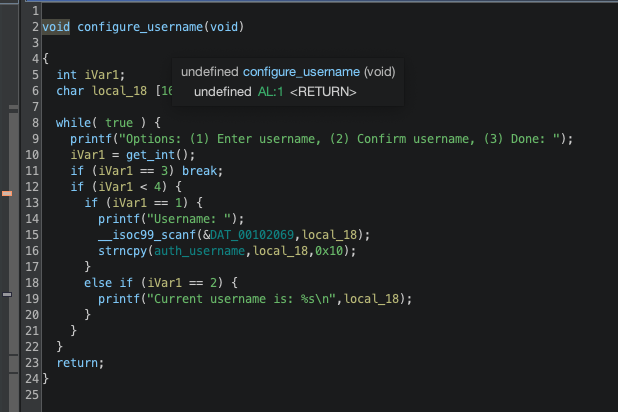618x412 pixels.
Task: Click the return statement on line 23
Action: pos(78,363)
